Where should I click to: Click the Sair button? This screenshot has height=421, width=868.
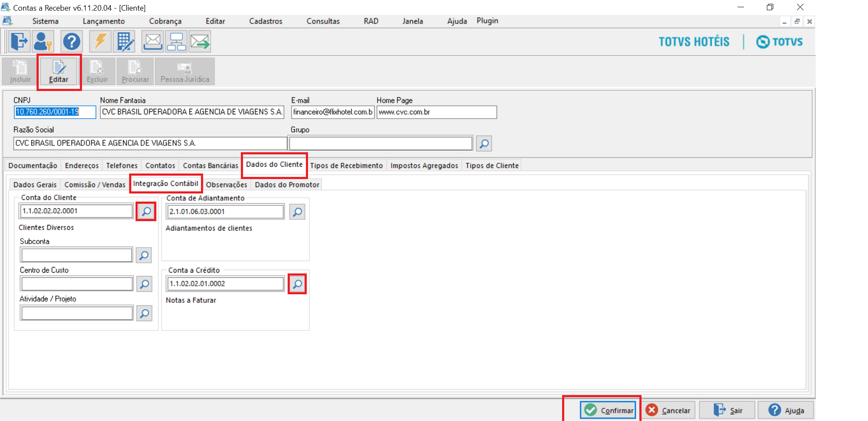(727, 410)
